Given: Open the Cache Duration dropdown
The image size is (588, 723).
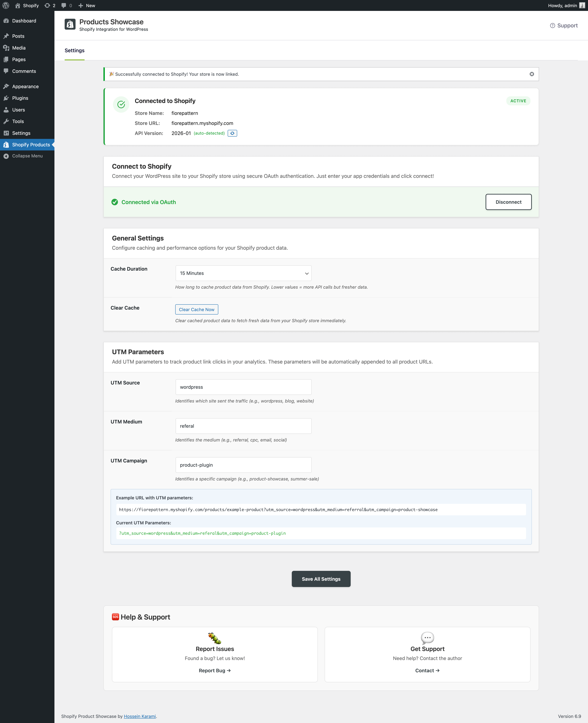Looking at the screenshot, I should pos(243,273).
